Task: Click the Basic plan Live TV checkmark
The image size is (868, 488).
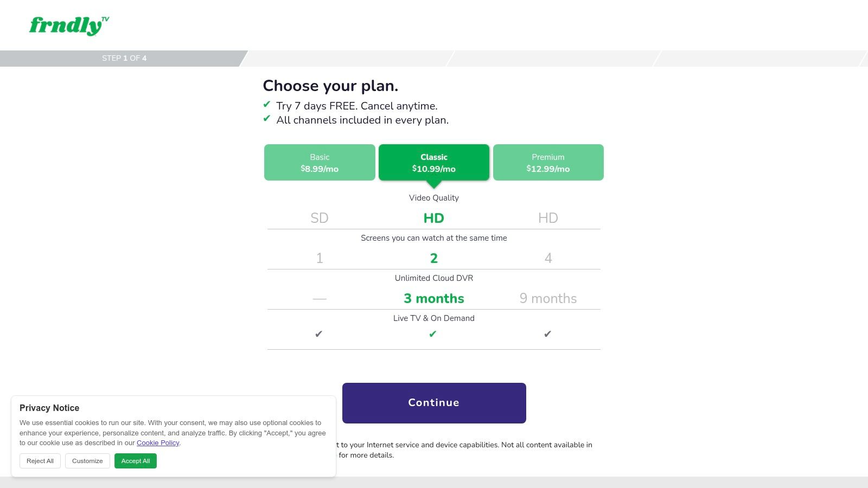Action: point(319,334)
